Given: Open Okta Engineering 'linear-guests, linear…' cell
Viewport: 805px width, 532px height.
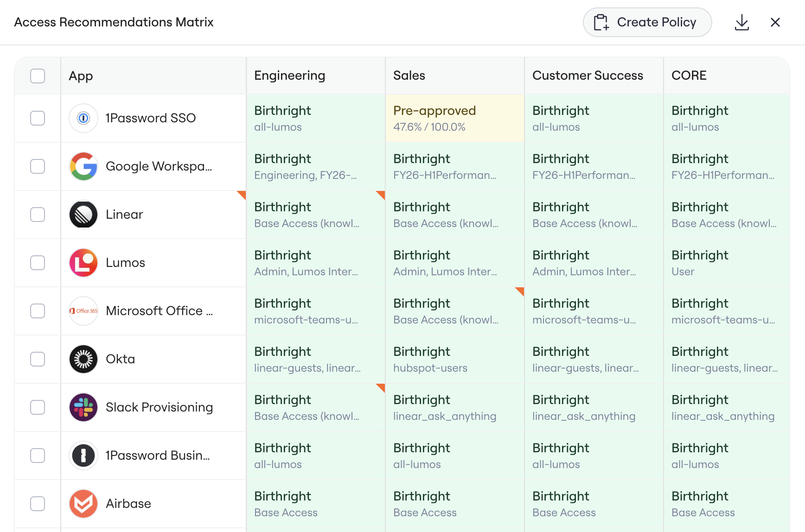Looking at the screenshot, I should point(316,359).
